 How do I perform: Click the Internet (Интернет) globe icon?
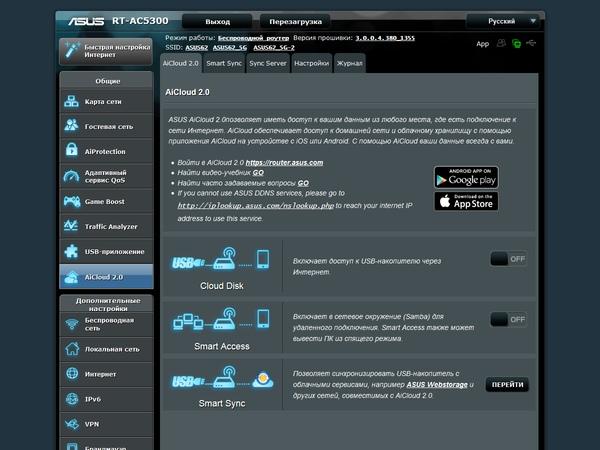point(72,373)
